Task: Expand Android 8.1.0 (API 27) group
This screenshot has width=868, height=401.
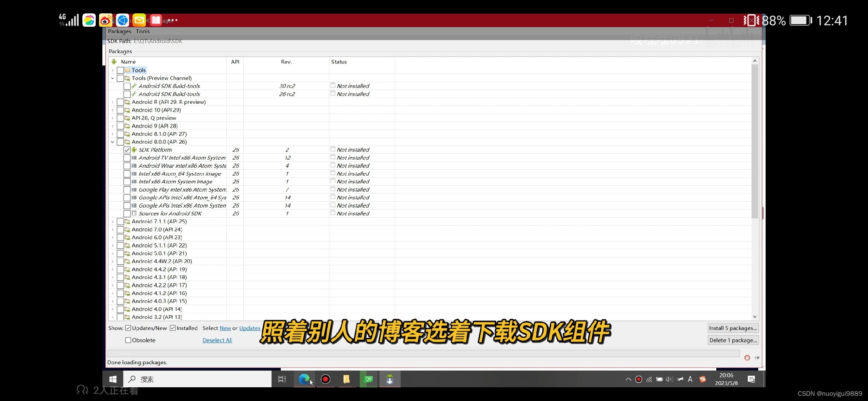Action: click(x=113, y=134)
